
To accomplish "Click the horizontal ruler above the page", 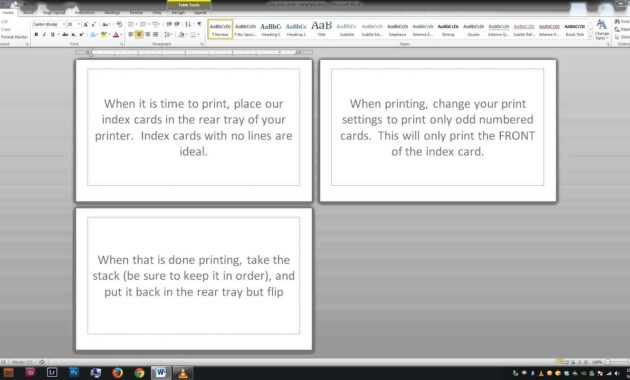I will 195,52.
